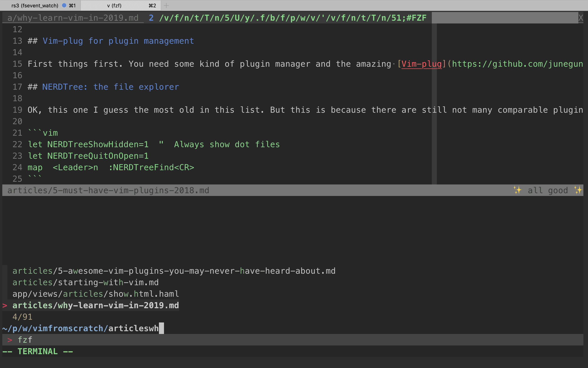The image size is (588, 368).
Task: Click the blue activity dot on rs3 tab
Action: [64, 5]
